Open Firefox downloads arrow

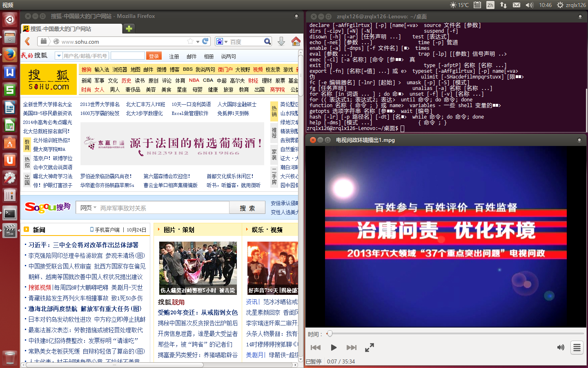(x=281, y=41)
